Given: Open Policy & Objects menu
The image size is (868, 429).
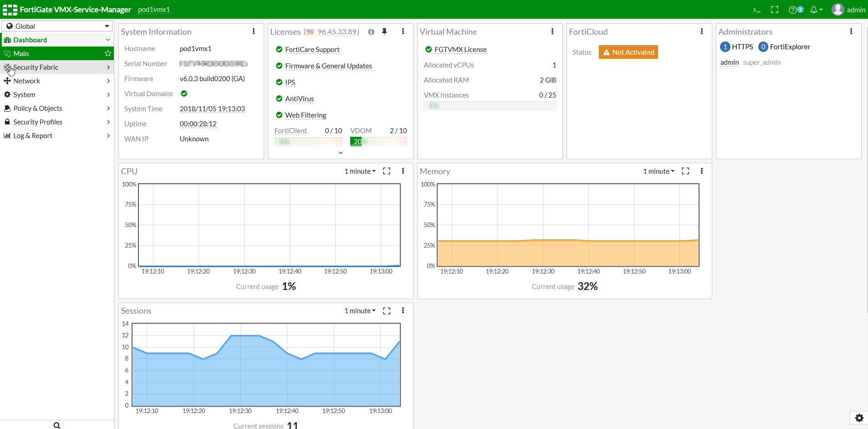Looking at the screenshot, I should [x=57, y=108].
